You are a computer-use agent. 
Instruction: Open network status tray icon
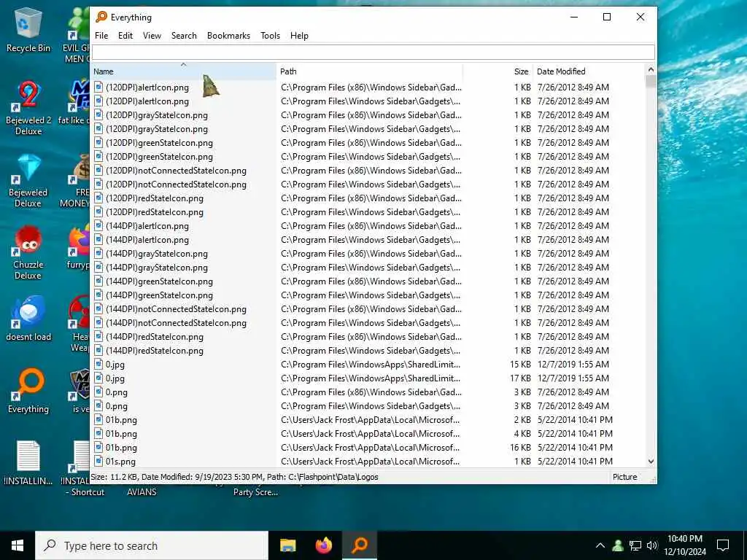click(635, 545)
